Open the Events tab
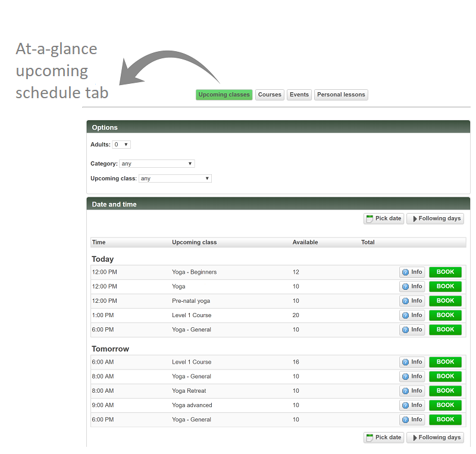The height and width of the screenshot is (454, 476). (299, 95)
